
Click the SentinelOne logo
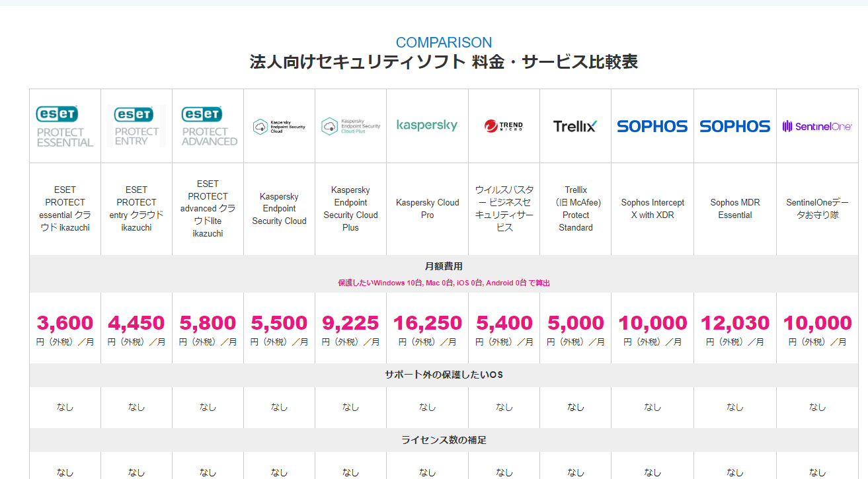(x=817, y=126)
